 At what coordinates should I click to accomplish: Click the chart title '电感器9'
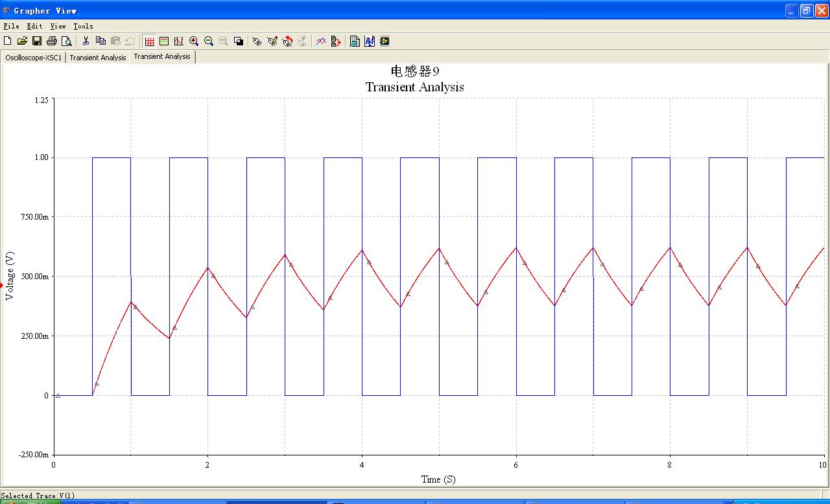click(x=415, y=71)
